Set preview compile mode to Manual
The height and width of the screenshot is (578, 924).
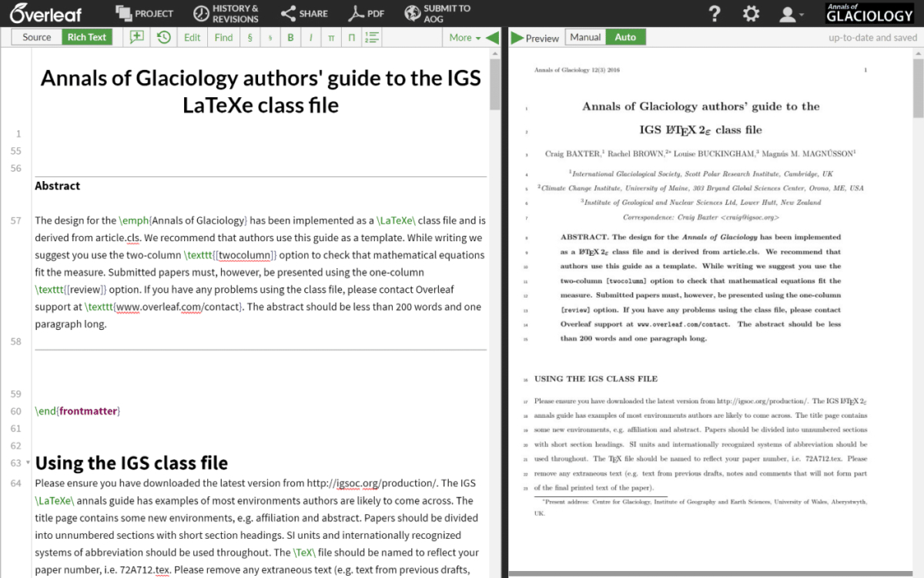(585, 37)
